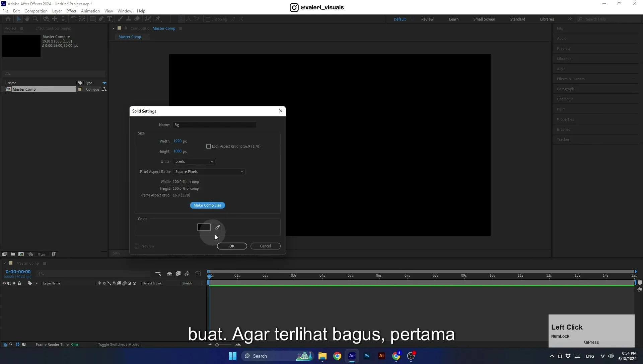
Task: Select the Type tool
Action: 110,19
